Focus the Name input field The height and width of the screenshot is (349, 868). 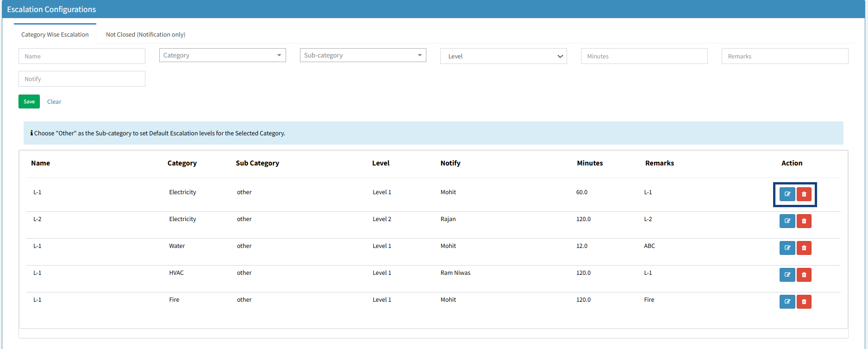point(82,56)
